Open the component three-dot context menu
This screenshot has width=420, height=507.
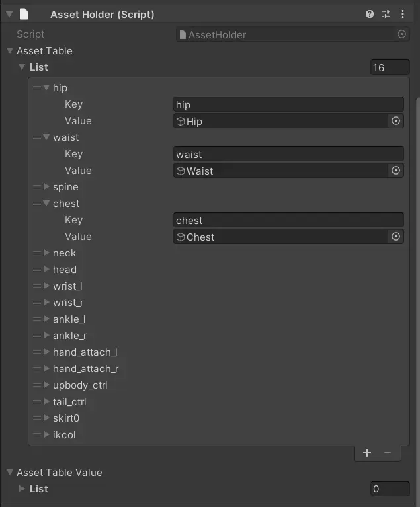click(403, 14)
